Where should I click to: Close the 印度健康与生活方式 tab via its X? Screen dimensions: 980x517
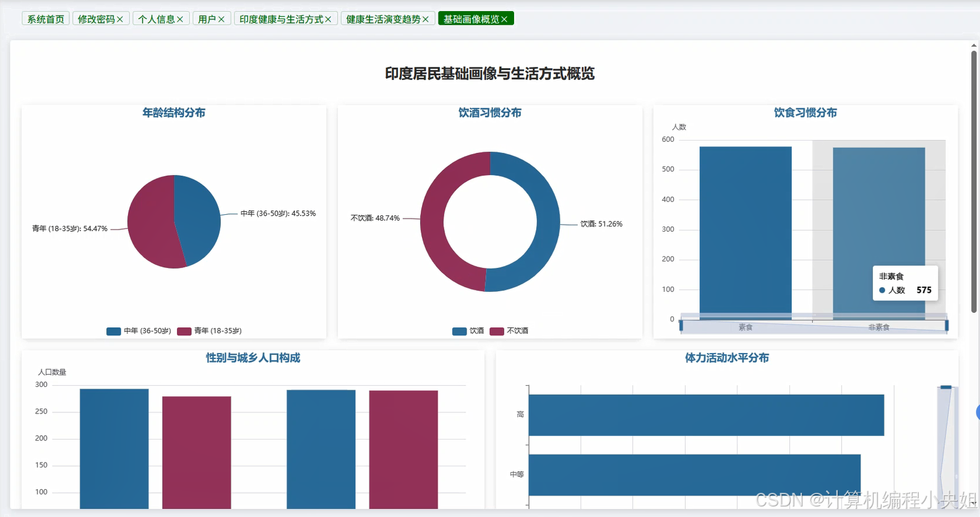(328, 19)
